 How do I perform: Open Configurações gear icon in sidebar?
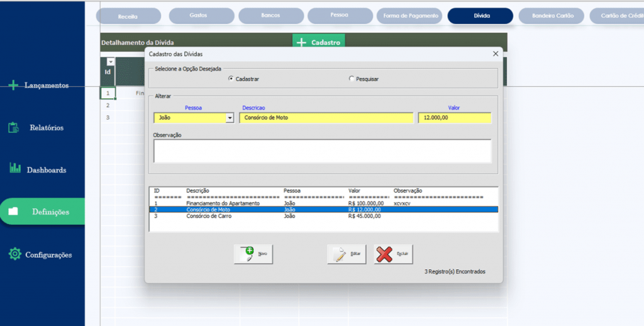15,254
